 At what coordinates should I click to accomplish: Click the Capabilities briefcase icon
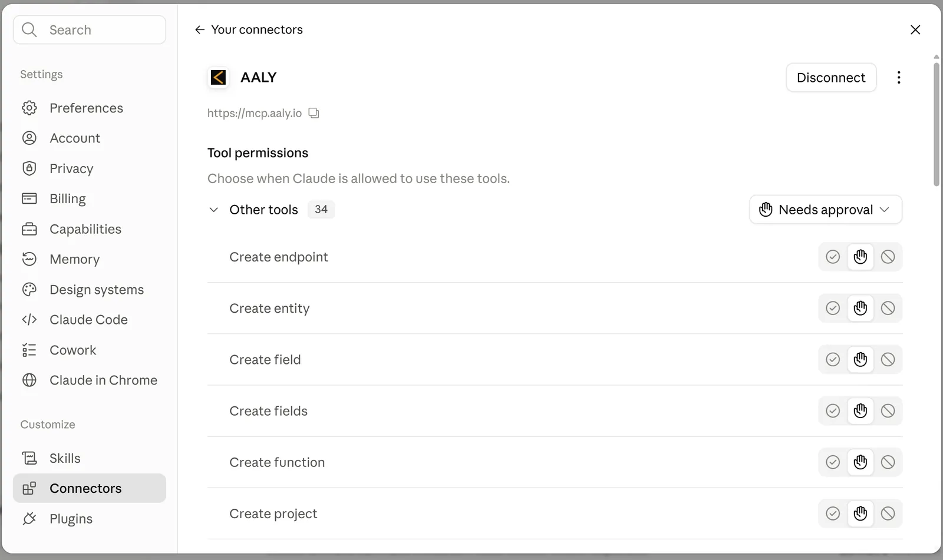29,229
